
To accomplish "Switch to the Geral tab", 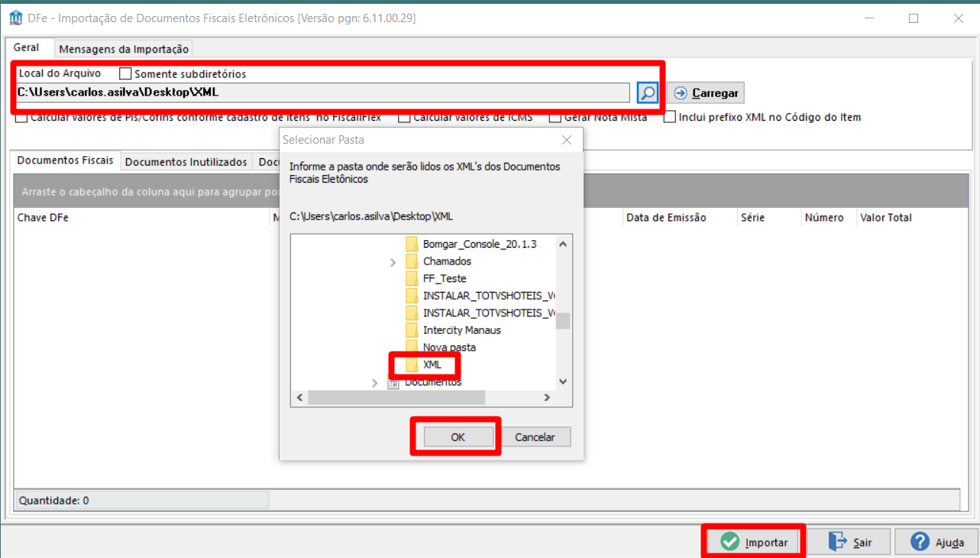I will pyautogui.click(x=27, y=47).
